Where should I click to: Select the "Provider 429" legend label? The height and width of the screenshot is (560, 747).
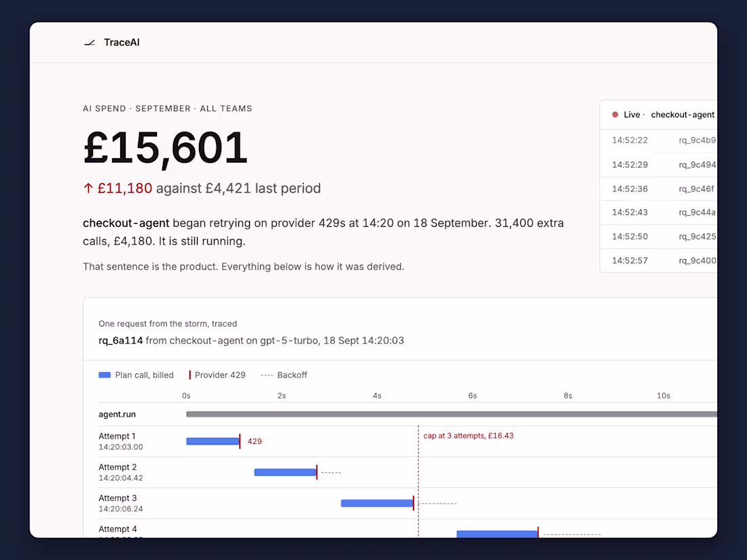tap(220, 375)
